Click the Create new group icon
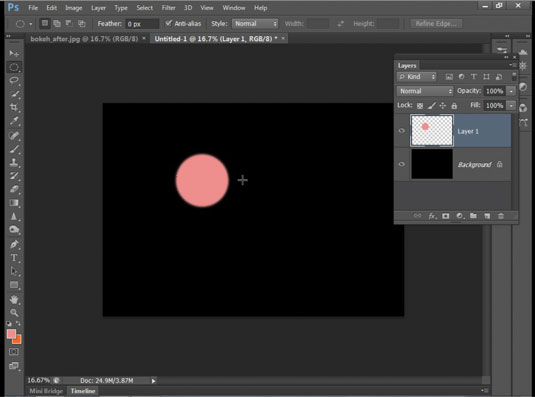 [473, 216]
